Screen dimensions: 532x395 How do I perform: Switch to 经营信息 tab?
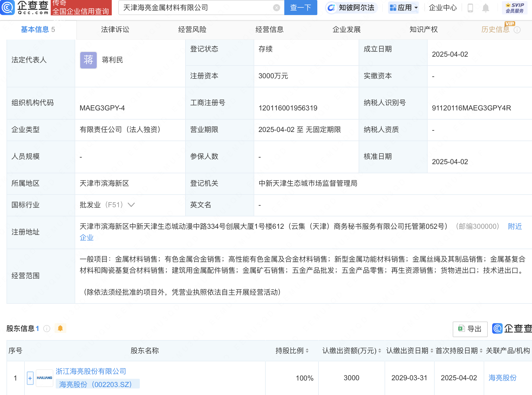click(x=270, y=30)
